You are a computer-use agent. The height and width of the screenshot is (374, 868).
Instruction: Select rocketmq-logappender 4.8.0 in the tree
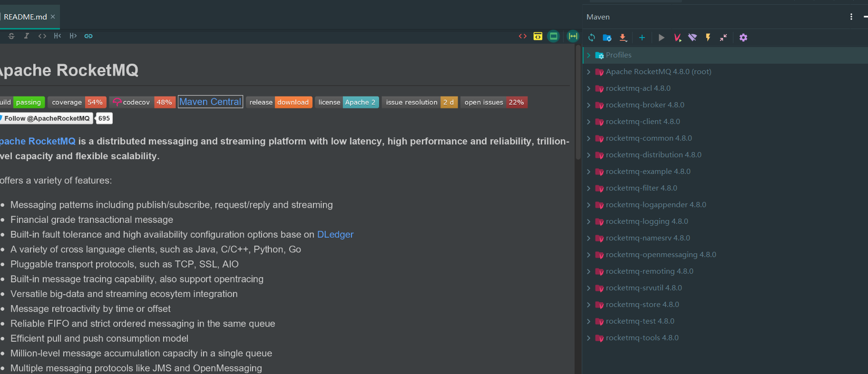click(656, 205)
